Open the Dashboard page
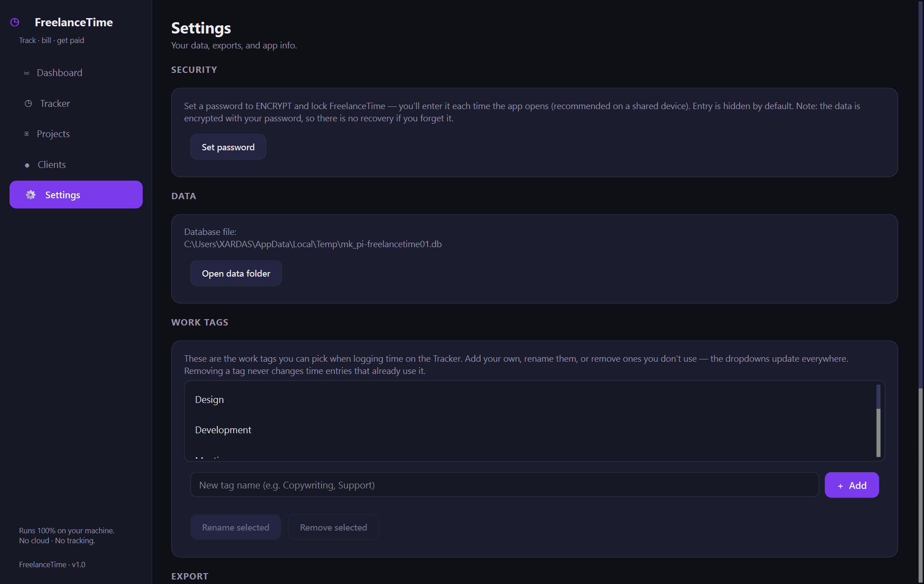Image resolution: width=924 pixels, height=584 pixels. click(76, 73)
